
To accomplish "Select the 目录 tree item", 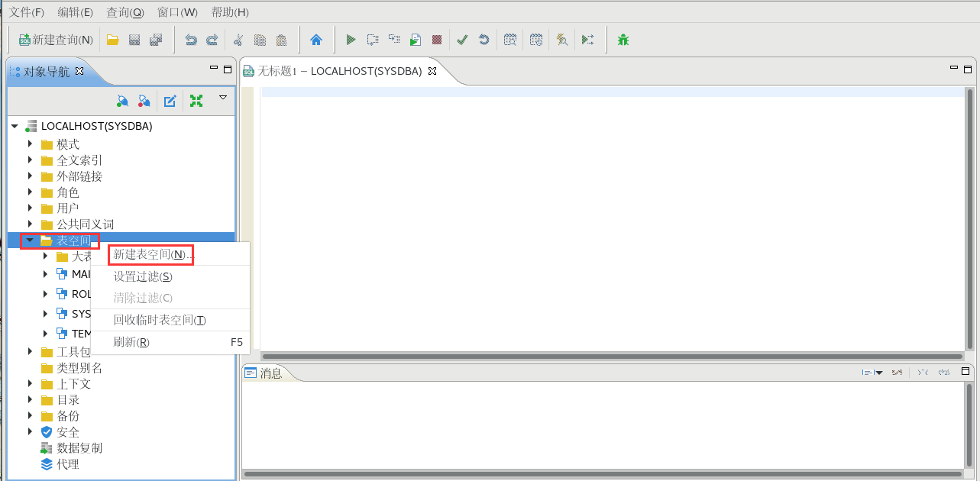I will click(x=68, y=399).
